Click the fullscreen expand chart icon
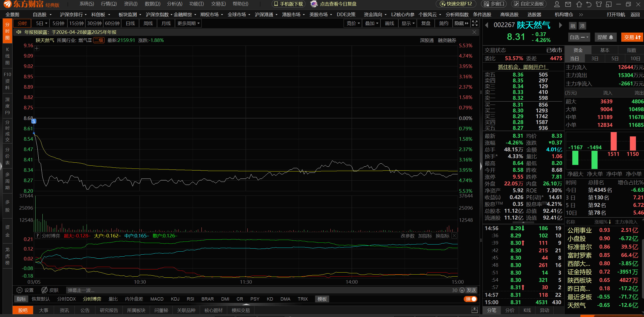644x317 pixels. (x=475, y=23)
